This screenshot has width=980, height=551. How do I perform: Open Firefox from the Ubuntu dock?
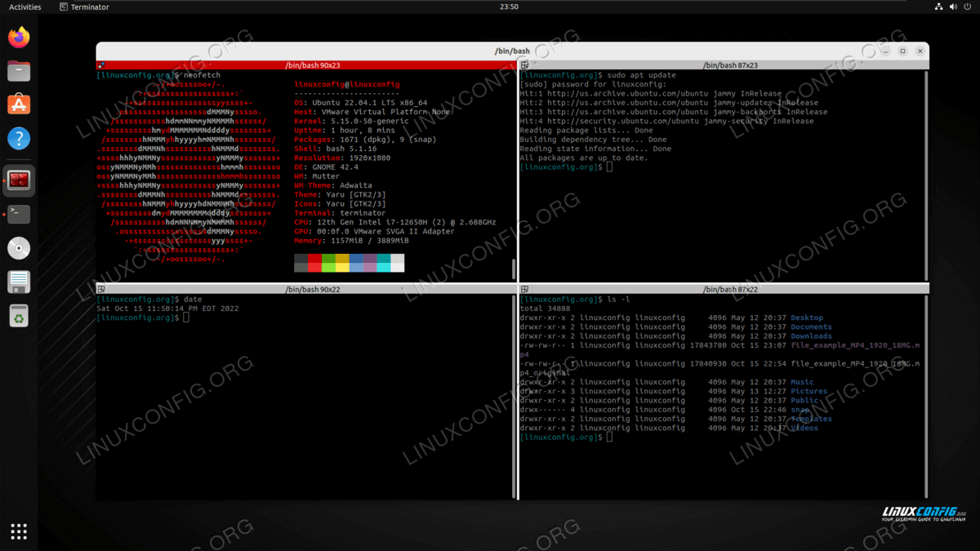coord(19,38)
